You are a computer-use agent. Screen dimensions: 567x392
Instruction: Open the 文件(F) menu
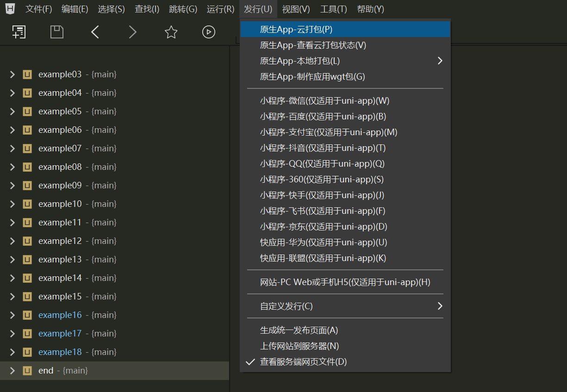click(x=39, y=9)
